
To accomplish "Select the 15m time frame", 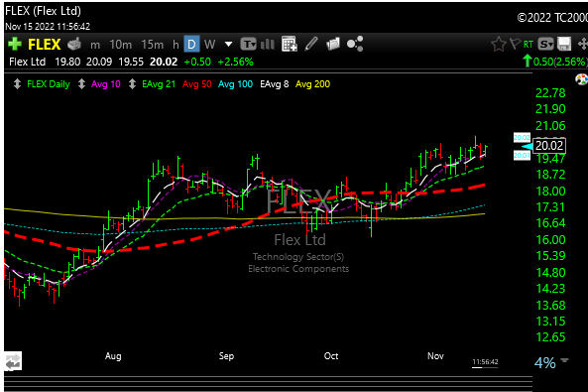I will click(153, 45).
